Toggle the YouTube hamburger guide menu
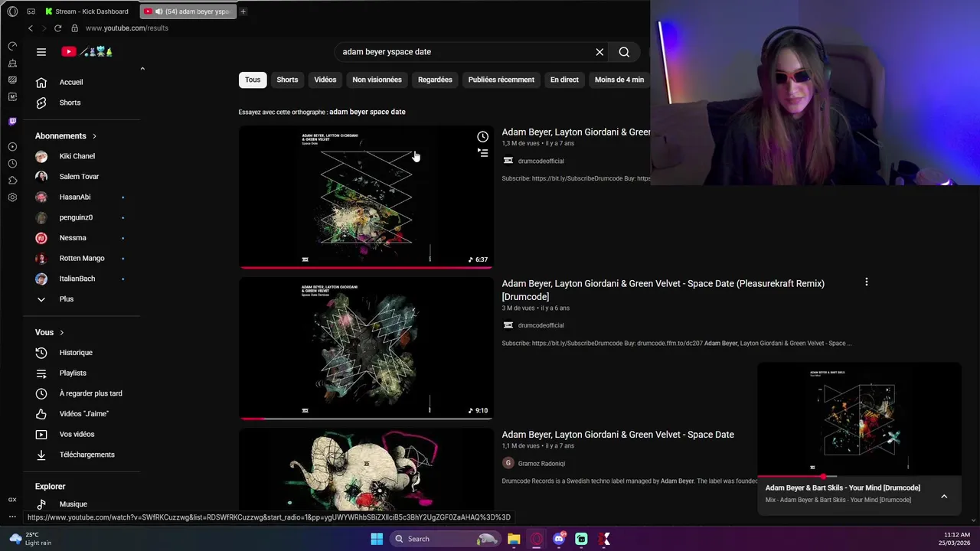Image resolution: width=980 pixels, height=551 pixels. click(41, 52)
